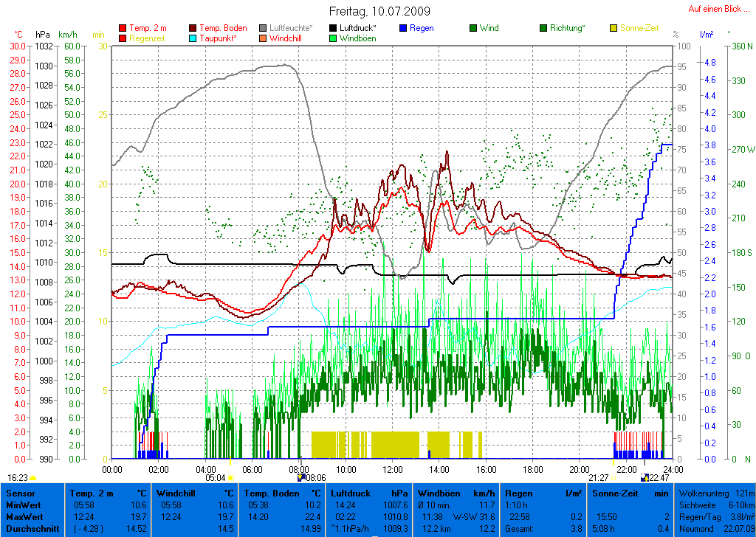
Task: Click the gray Luftfeuchte legend square
Action: 264,28
